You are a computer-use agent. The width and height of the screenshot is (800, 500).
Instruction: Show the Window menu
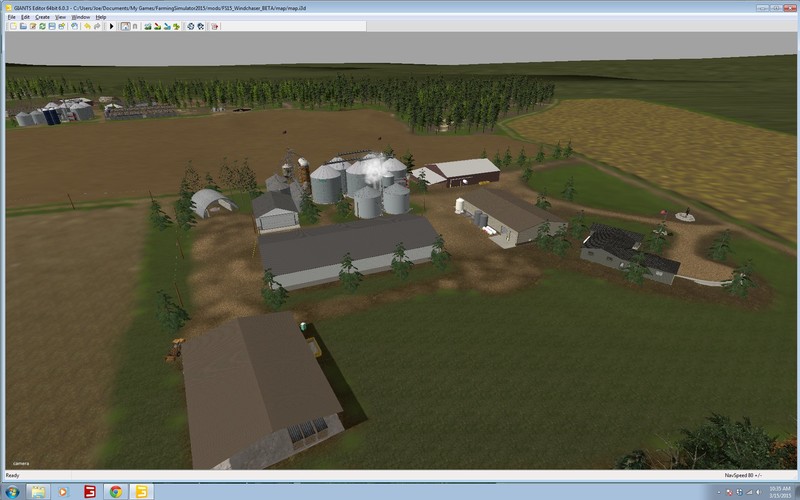(82, 17)
